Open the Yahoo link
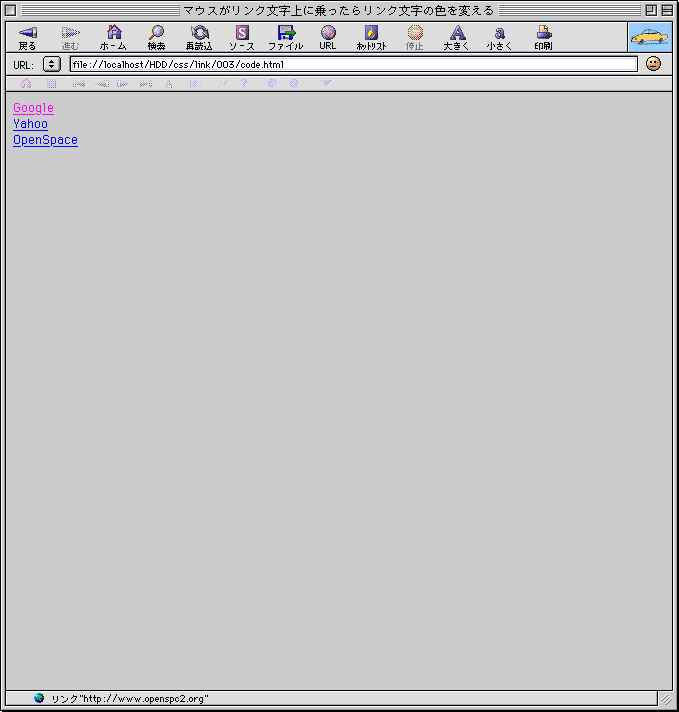 coord(30,124)
